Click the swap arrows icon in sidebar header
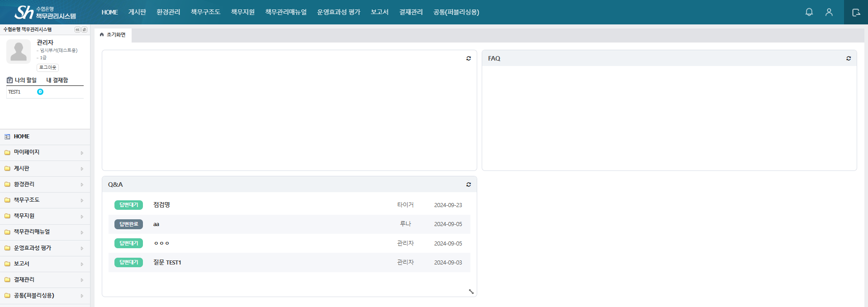This screenshot has height=307, width=868. (x=84, y=29)
